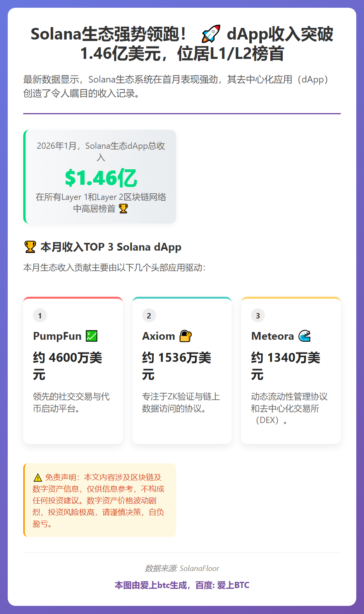The width and height of the screenshot is (364, 614).
Task: Click the 约 1536万美元 amount
Action: (x=177, y=366)
